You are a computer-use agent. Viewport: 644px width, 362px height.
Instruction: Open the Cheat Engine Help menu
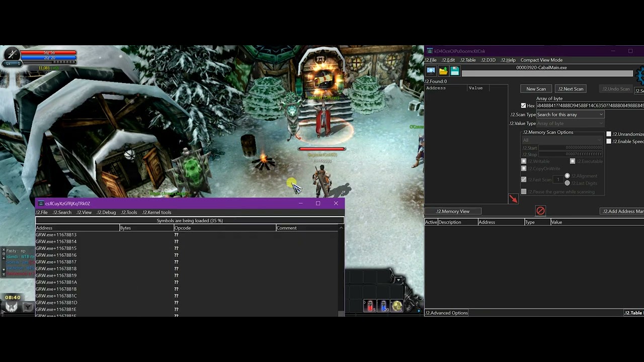[508, 60]
